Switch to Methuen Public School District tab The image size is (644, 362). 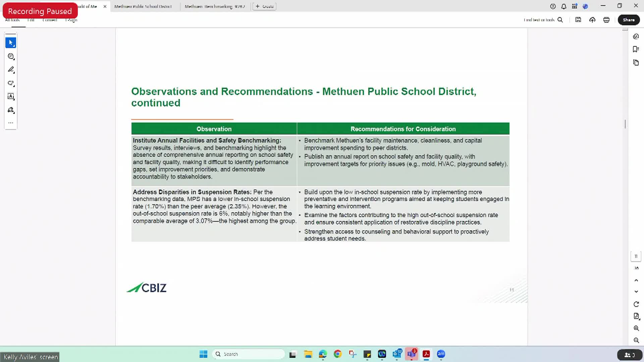point(143,6)
